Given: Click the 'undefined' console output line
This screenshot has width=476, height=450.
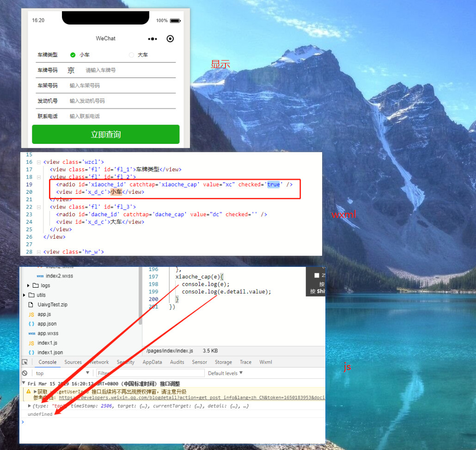Looking at the screenshot, I should (x=40, y=414).
